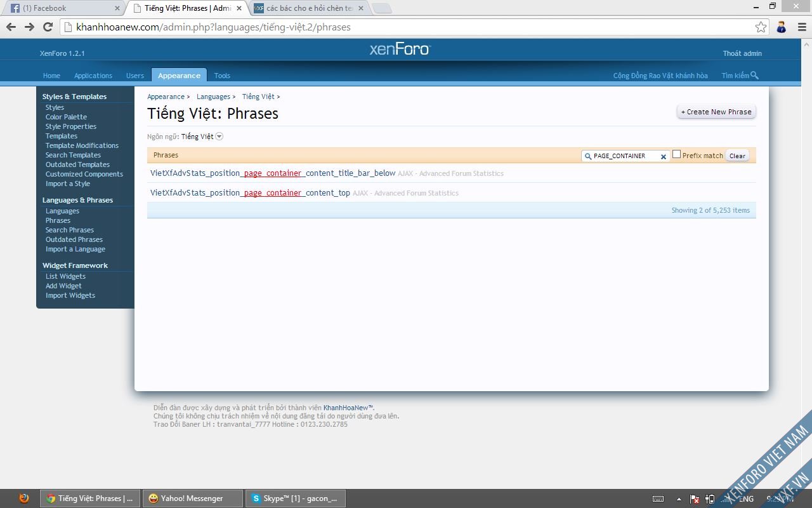Click the browser back arrow
Image resolution: width=812 pixels, height=508 pixels.
coord(11,27)
